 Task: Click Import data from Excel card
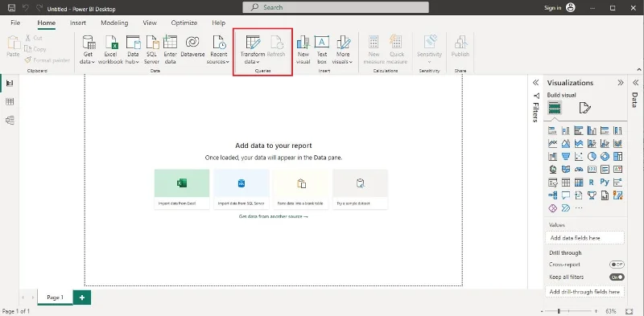pos(182,189)
